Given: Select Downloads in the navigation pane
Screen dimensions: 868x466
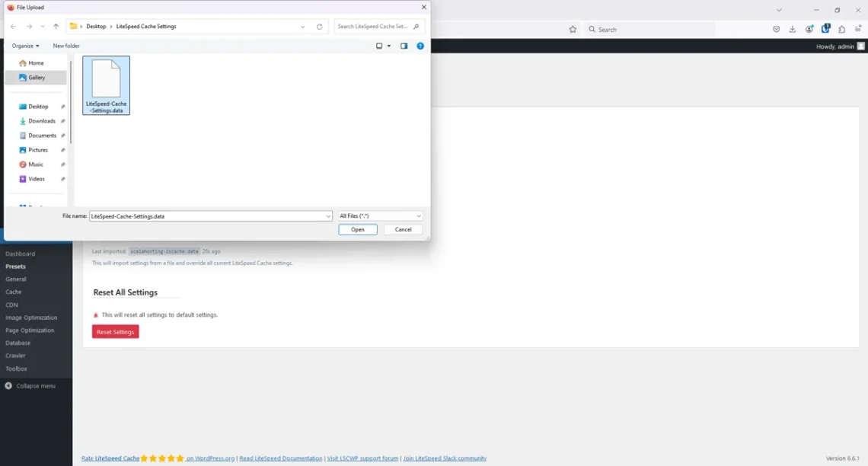Looking at the screenshot, I should point(41,121).
